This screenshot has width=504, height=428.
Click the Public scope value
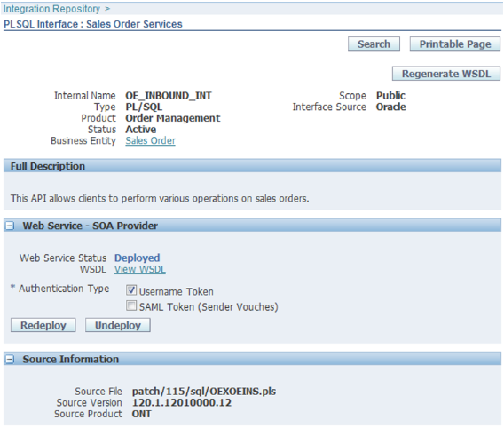click(390, 96)
